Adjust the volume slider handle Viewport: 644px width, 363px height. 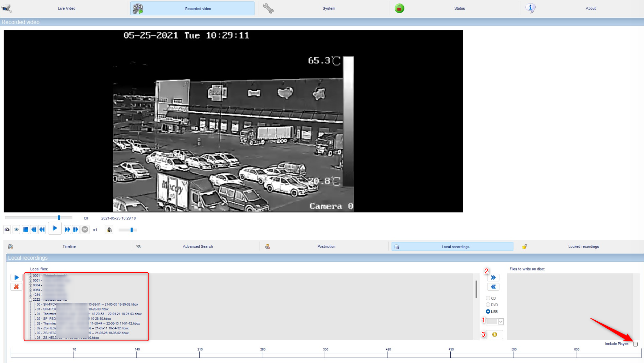132,230
